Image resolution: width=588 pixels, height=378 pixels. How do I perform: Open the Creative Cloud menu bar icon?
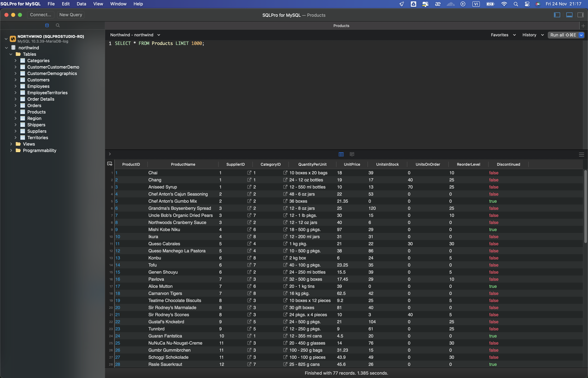click(450, 4)
